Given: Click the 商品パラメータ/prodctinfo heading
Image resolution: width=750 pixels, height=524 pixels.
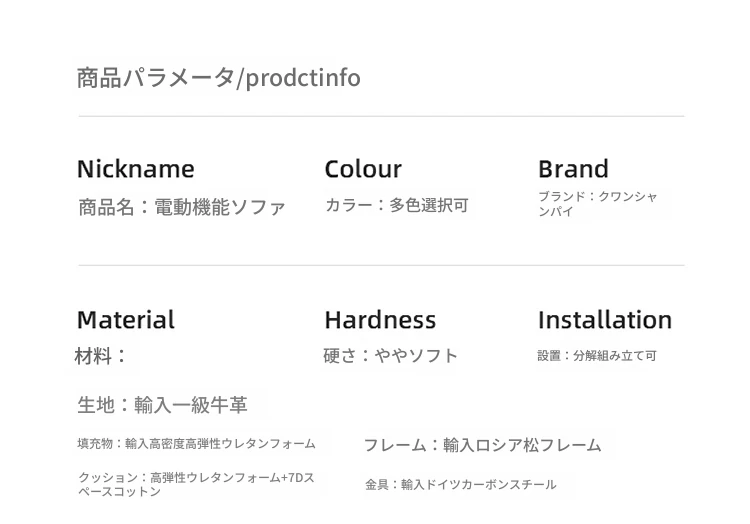Looking at the screenshot, I should pyautogui.click(x=219, y=78).
